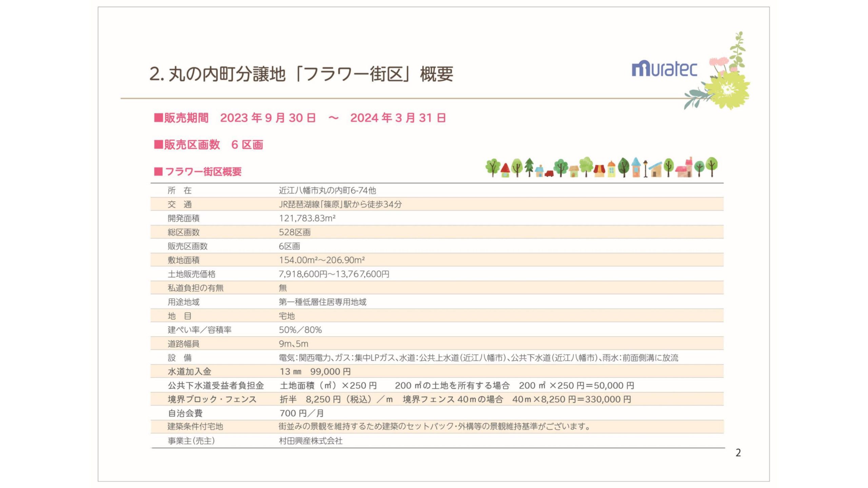Select the value 121,783.83m²
Viewport: 868px width, 488px height.
(x=307, y=218)
